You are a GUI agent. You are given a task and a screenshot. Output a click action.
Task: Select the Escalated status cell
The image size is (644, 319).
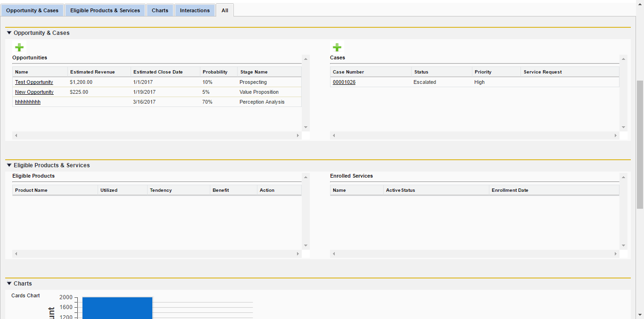[442, 82]
